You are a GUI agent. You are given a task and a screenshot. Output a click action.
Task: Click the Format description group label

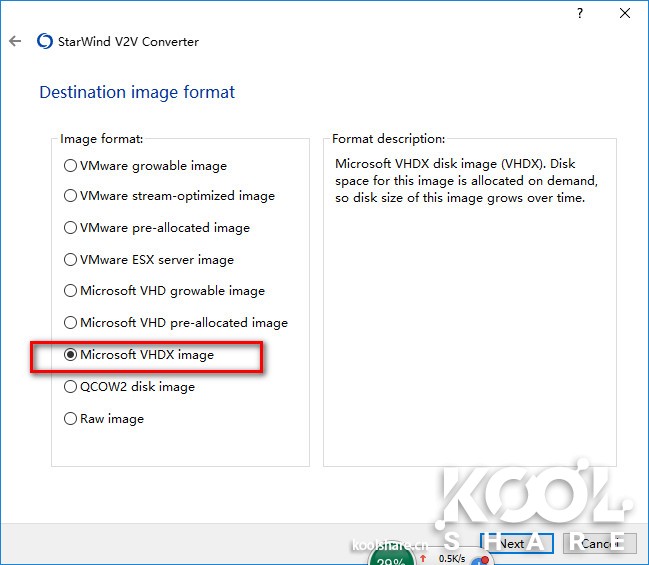click(389, 139)
